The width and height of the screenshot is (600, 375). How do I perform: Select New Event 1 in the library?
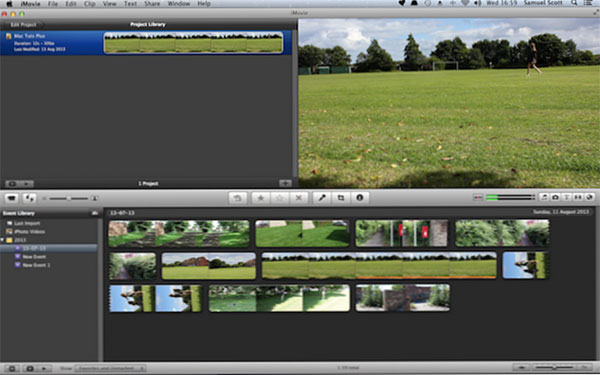pyautogui.click(x=36, y=265)
